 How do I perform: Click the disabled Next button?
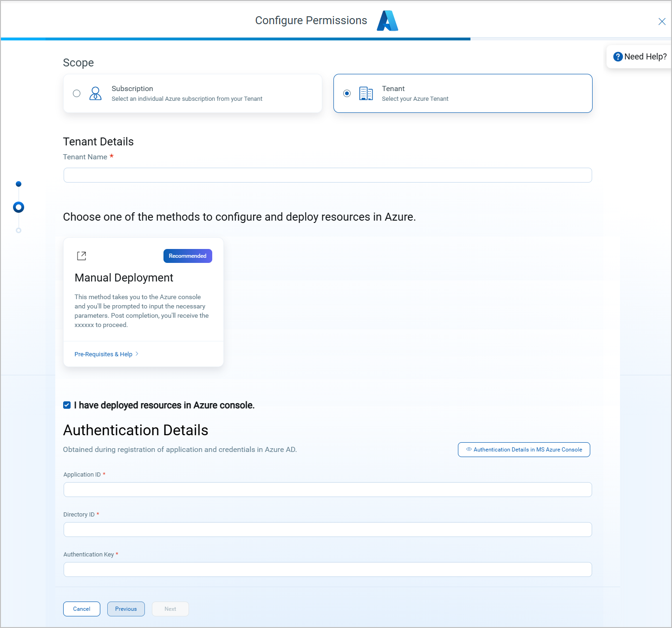tap(170, 608)
